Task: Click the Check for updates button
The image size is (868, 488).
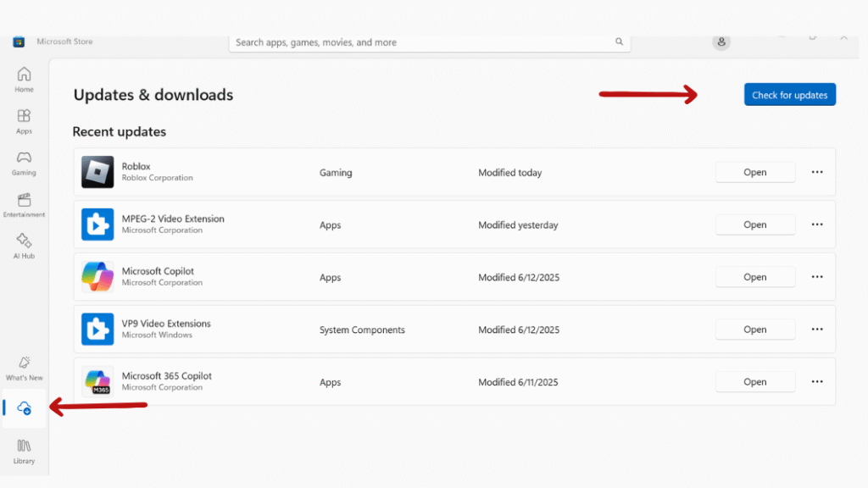Action: [790, 95]
